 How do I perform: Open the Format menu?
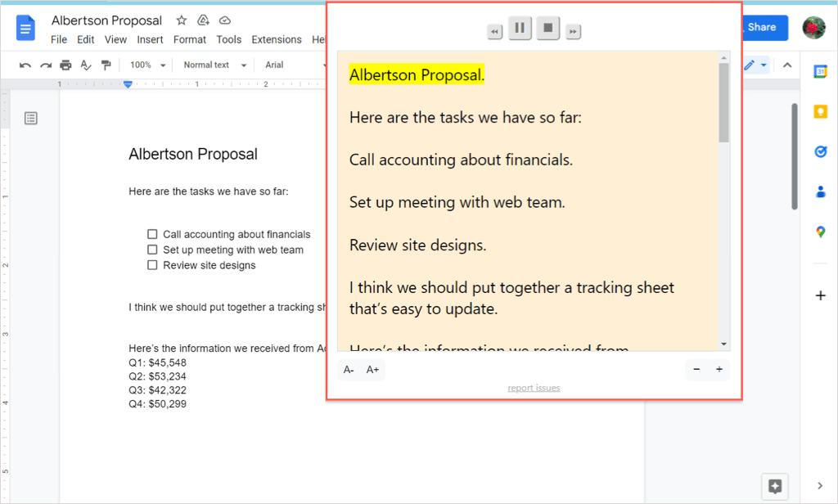[x=190, y=39]
